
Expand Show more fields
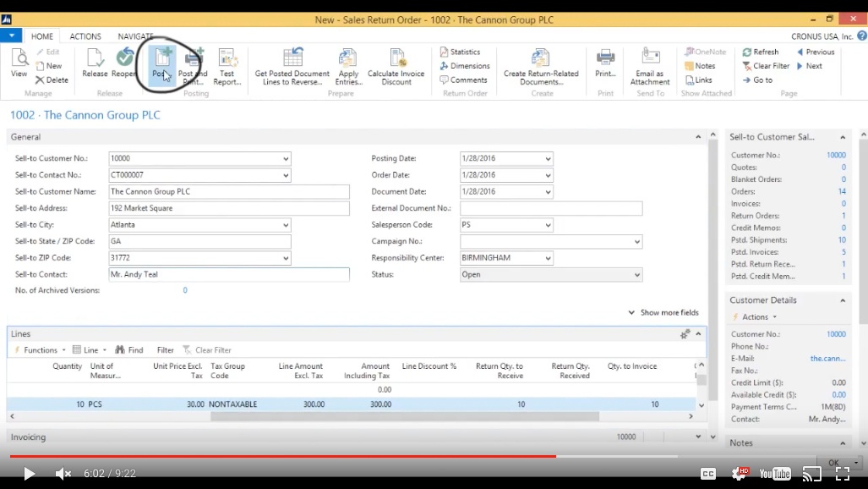pyautogui.click(x=663, y=313)
